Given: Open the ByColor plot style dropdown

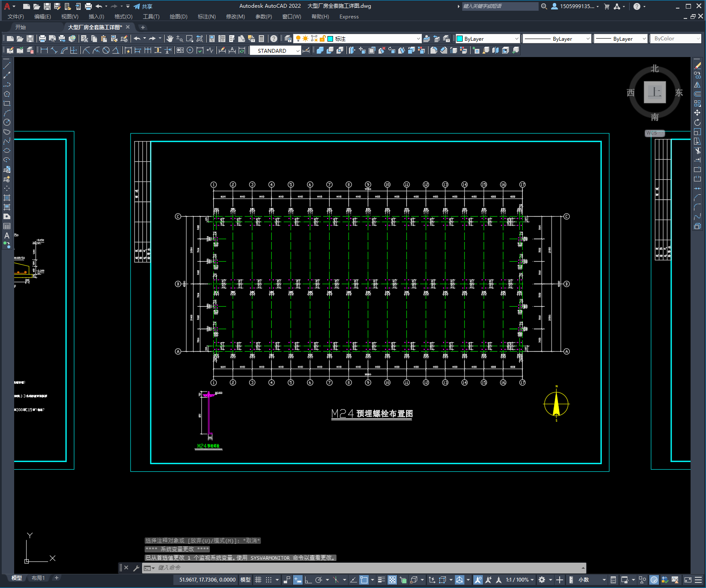Looking at the screenshot, I should click(676, 39).
